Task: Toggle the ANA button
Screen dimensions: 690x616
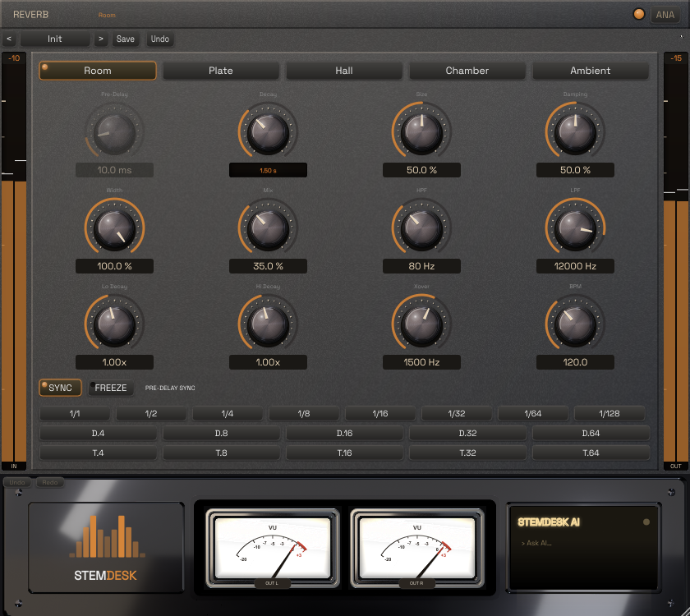Action: pyautogui.click(x=665, y=15)
